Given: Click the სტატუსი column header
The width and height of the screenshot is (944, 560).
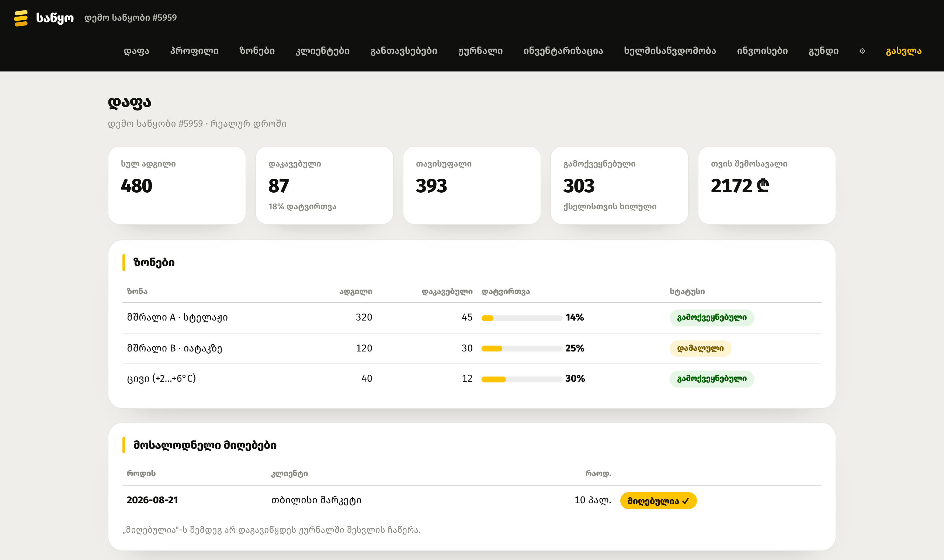Looking at the screenshot, I should point(687,291).
